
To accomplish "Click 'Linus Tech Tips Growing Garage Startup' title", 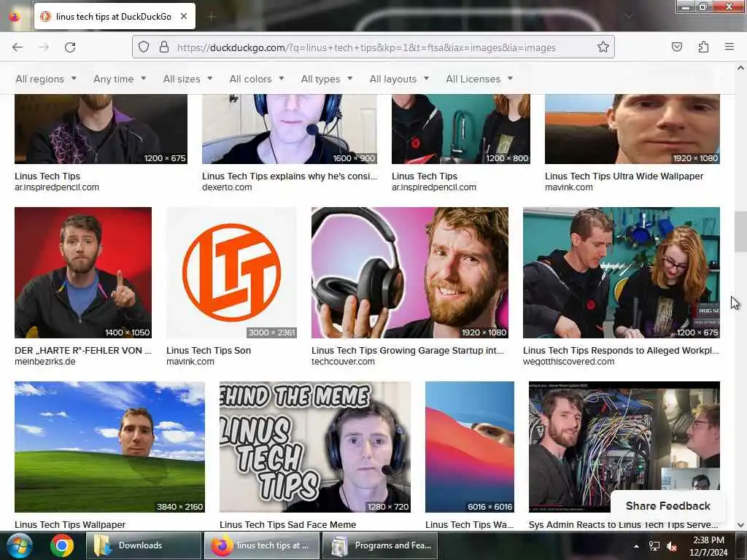I will click(407, 351).
